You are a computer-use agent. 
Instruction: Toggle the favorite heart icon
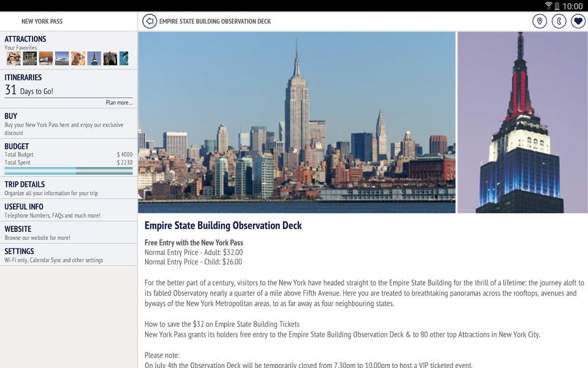(x=578, y=21)
